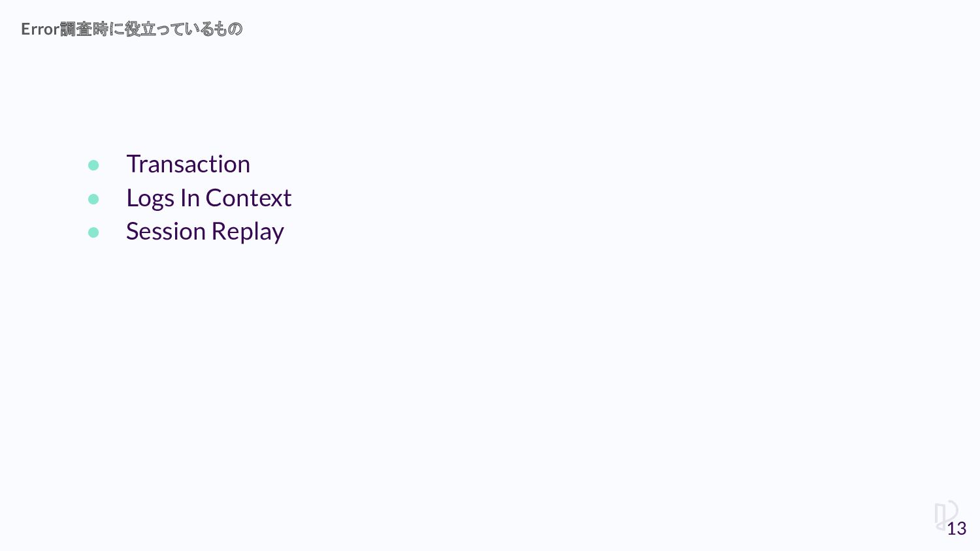Click the letter T starting Transaction
This screenshot has width=980, height=551.
pos(133,164)
